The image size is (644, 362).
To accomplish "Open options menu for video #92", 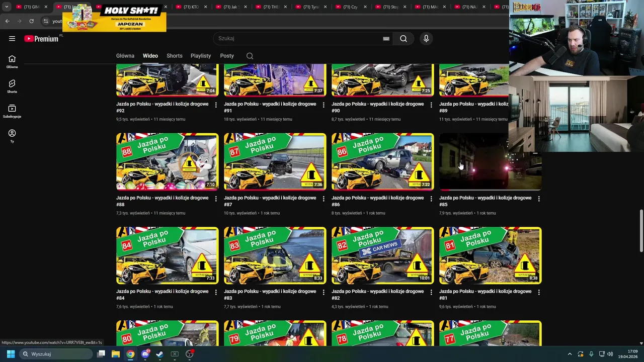I will (216, 105).
